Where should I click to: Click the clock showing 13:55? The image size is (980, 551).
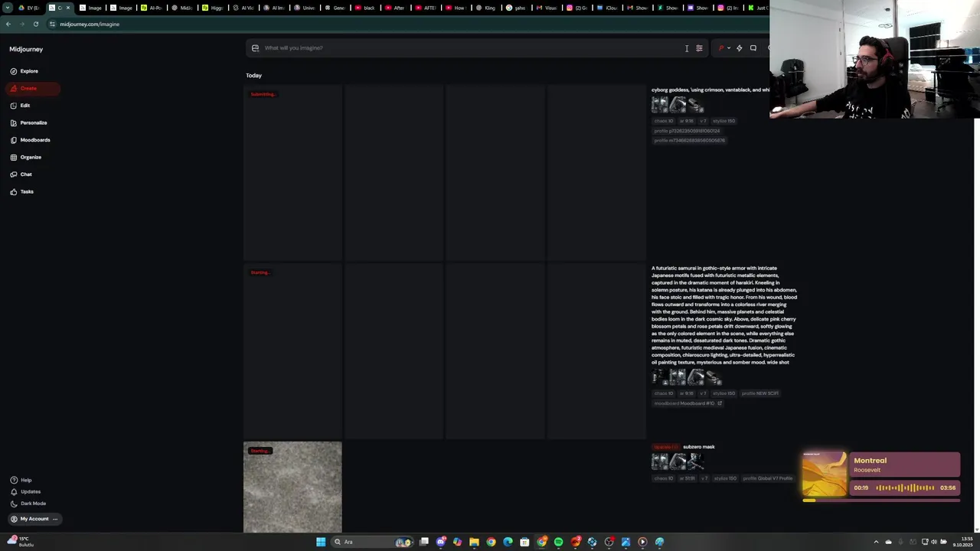[x=962, y=542]
